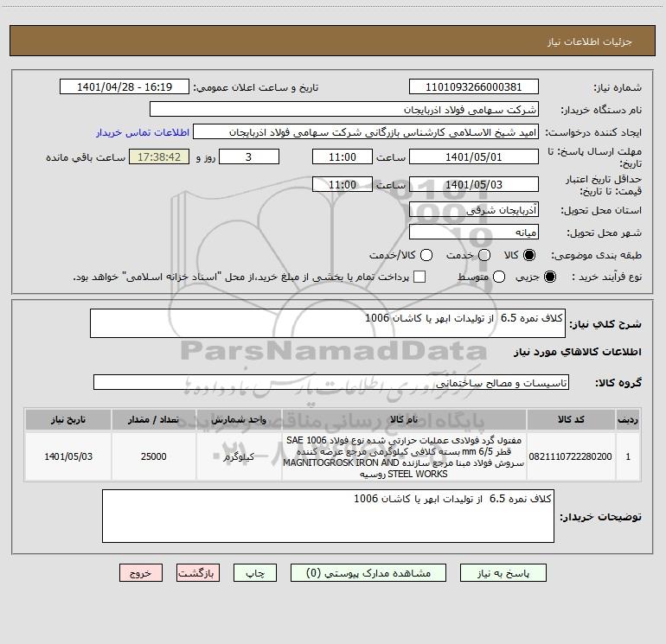Select the کالا/خدمت radio button

[x=426, y=255]
